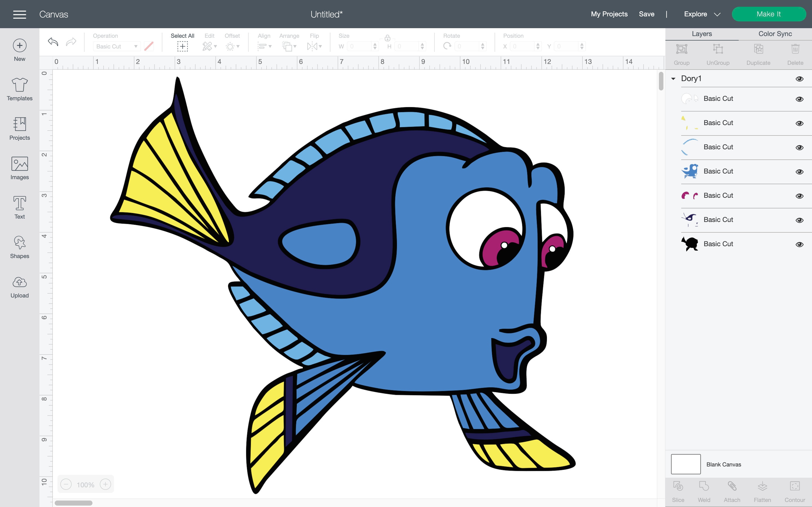This screenshot has width=812, height=507.
Task: Click the Undo arrow
Action: [x=53, y=42]
